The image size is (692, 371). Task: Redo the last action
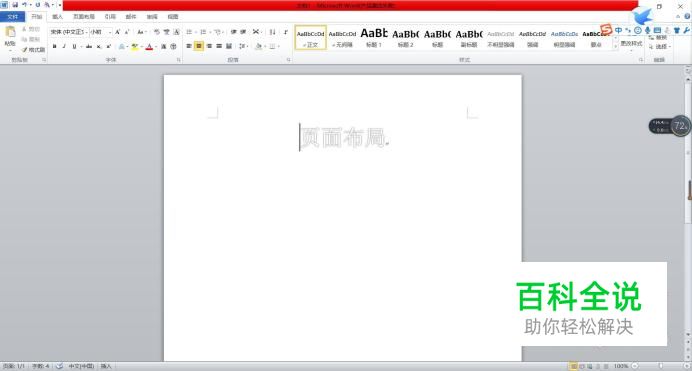38,5
